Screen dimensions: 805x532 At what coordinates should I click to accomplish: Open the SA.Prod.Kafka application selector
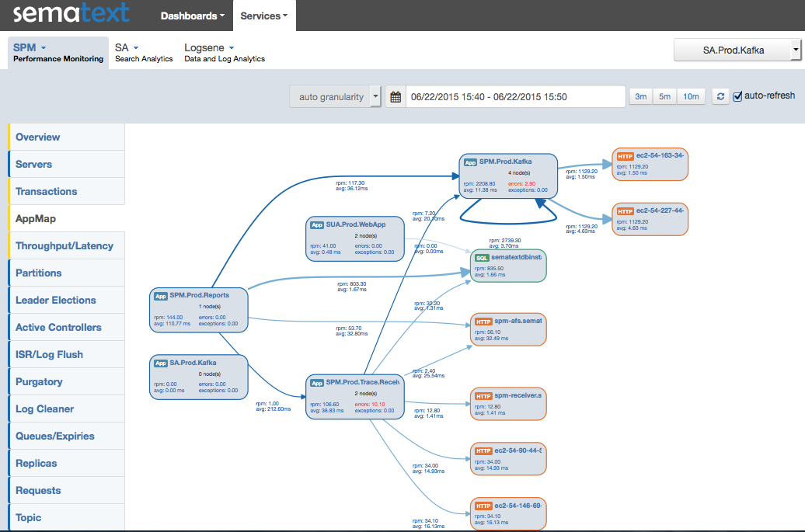click(737, 50)
